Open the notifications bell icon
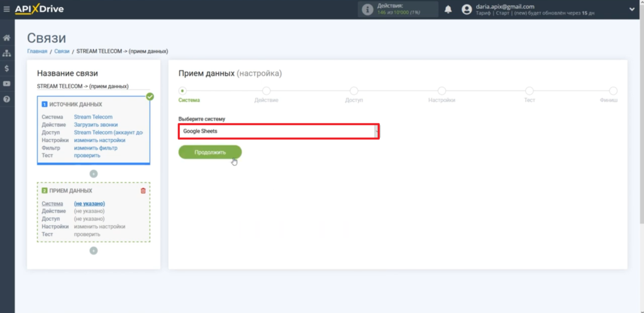This screenshot has width=644, height=313. pyautogui.click(x=448, y=9)
